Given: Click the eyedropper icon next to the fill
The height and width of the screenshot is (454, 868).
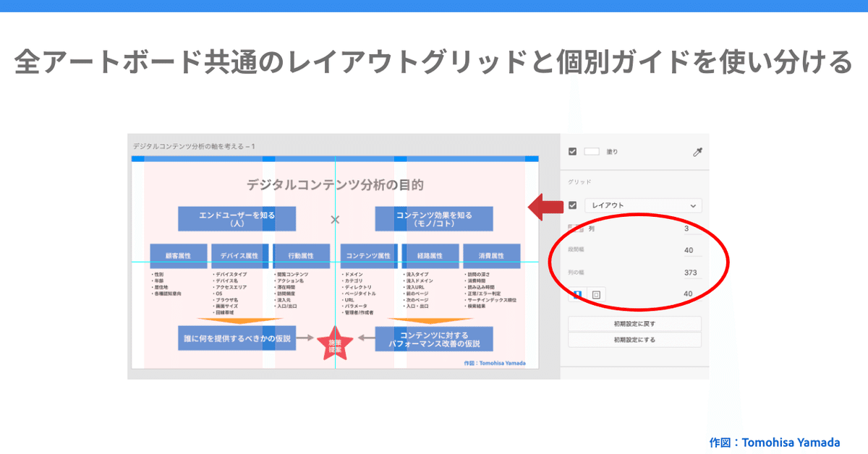Looking at the screenshot, I should (x=697, y=151).
